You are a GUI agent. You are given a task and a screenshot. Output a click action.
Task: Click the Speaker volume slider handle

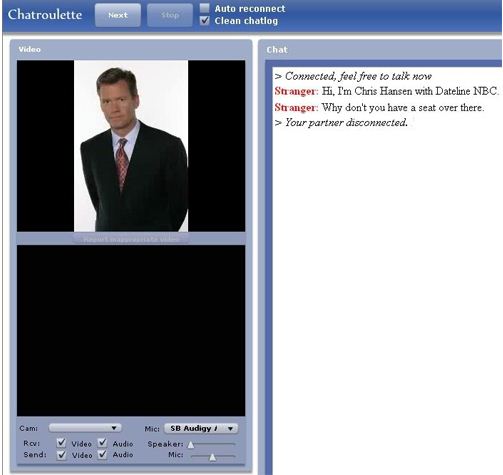(191, 444)
